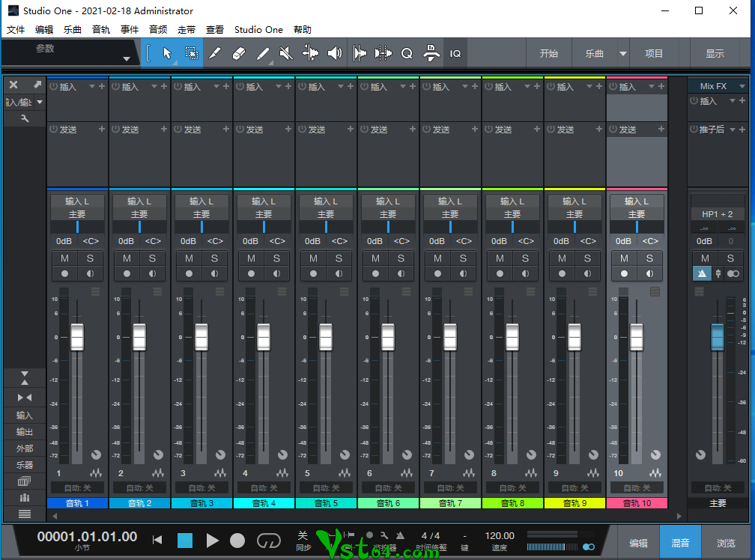Open the input/output dropdown in sidebar
The width and height of the screenshot is (755, 560).
(x=40, y=102)
